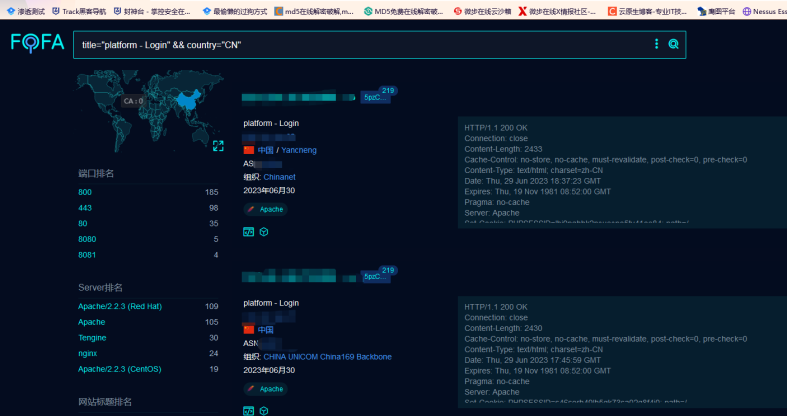787x416 pixels.
Task: Click the HTTP header panel with Content-Length 2430
Action: coord(622,352)
